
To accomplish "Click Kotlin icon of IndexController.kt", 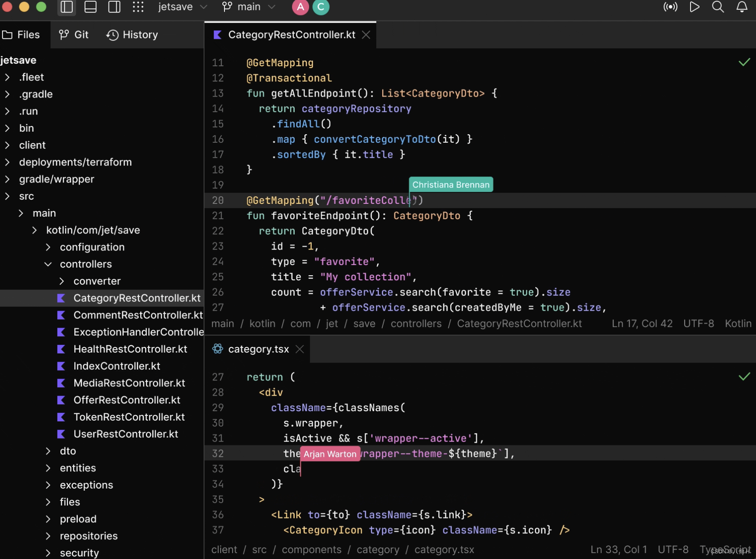I will pyautogui.click(x=61, y=366).
